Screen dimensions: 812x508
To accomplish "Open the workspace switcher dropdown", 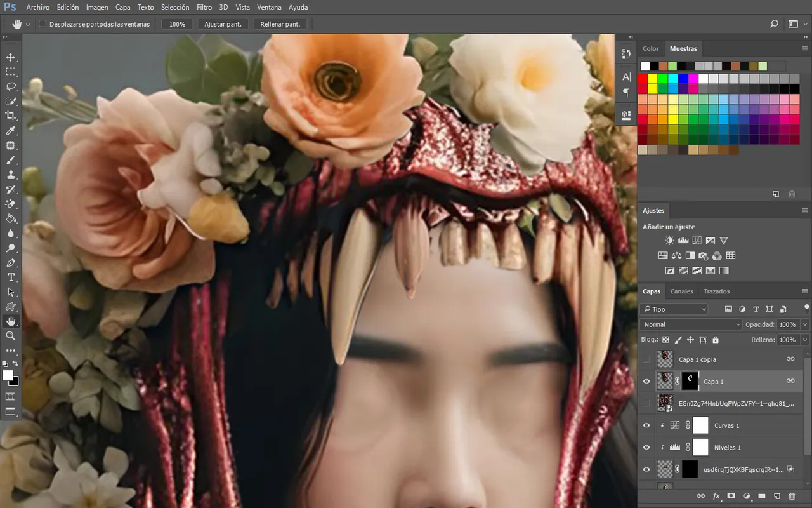I will pyautogui.click(x=797, y=24).
